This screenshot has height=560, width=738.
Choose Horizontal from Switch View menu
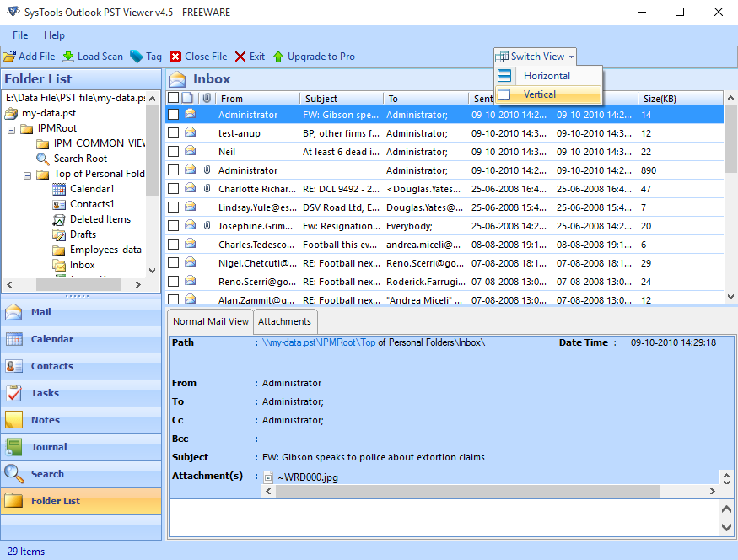pyautogui.click(x=548, y=76)
